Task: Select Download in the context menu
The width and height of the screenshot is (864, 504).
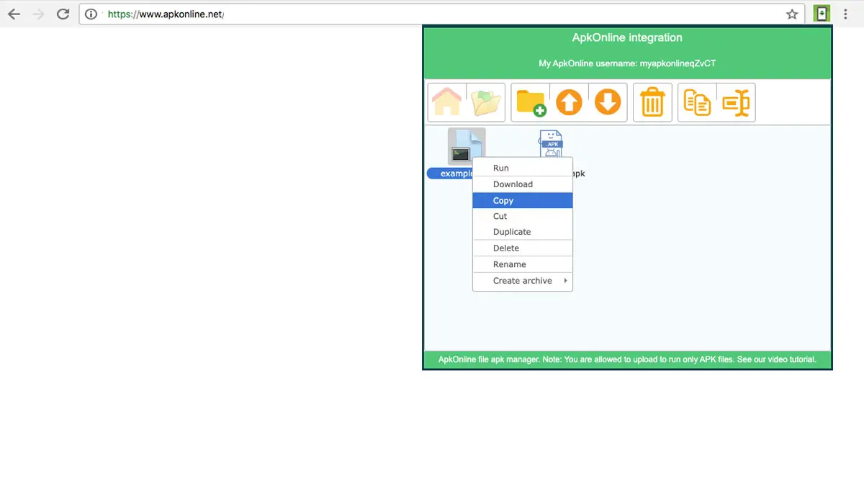Action: [513, 184]
